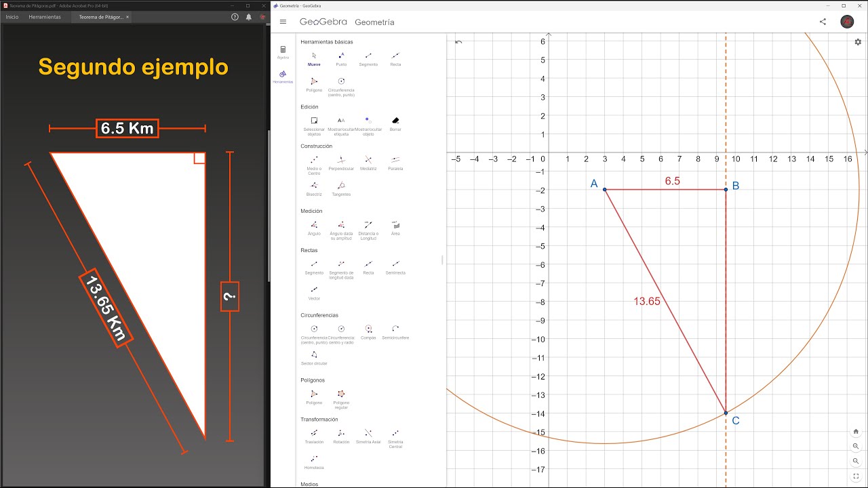868x488 pixels.
Task: Select the Mueve (move) tool
Action: click(x=314, y=59)
